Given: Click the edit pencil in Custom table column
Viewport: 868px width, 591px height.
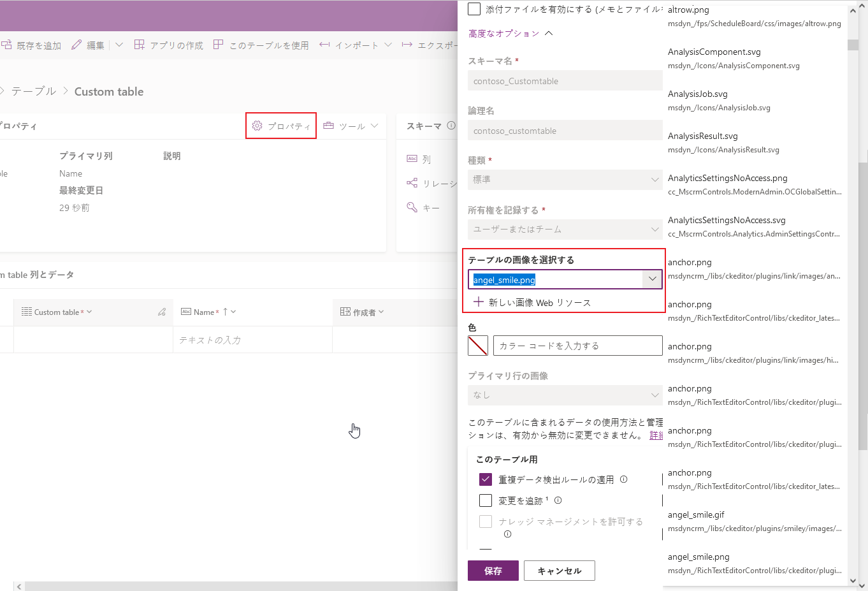Looking at the screenshot, I should (x=162, y=312).
